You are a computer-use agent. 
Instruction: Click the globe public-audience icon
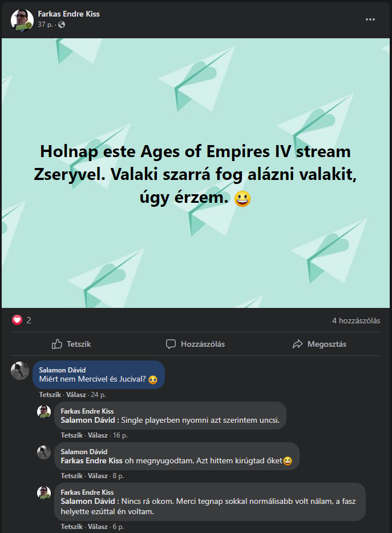click(62, 25)
